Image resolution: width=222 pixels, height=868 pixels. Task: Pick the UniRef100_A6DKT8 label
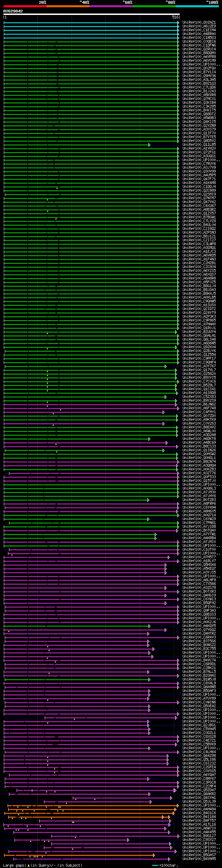coord(199,439)
